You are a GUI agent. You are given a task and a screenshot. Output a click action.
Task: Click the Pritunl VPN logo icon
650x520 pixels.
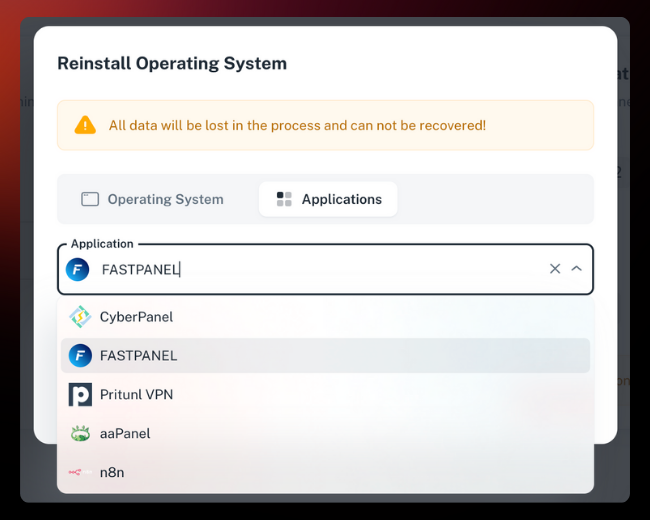(80, 395)
